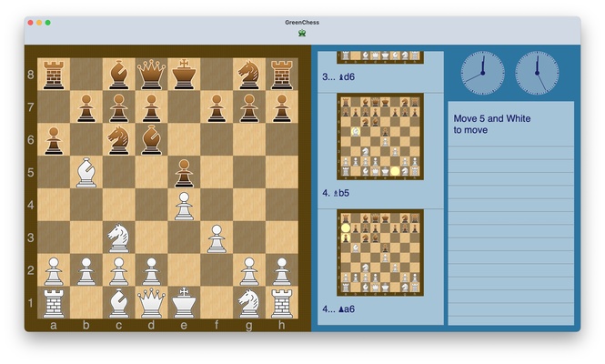The image size is (605, 364).
Task: Click the black bishop on c8
Action: coord(118,75)
